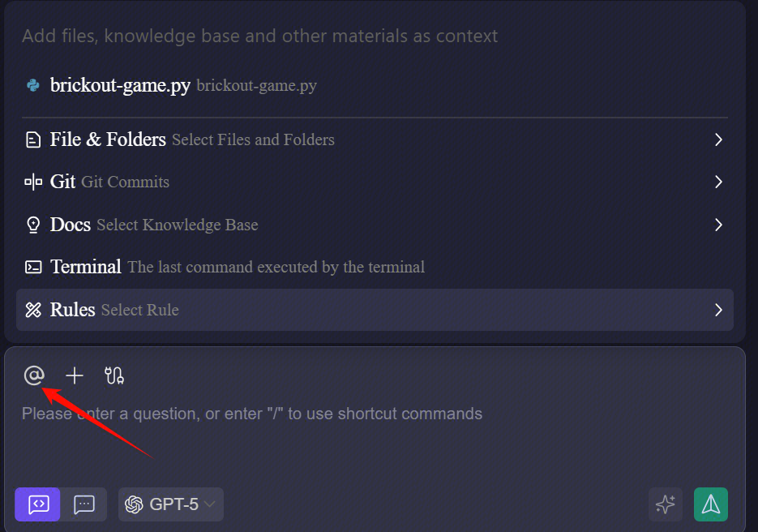Screen dimensions: 758x532
Task: Expand the Git submenu chevron
Action: 717,182
